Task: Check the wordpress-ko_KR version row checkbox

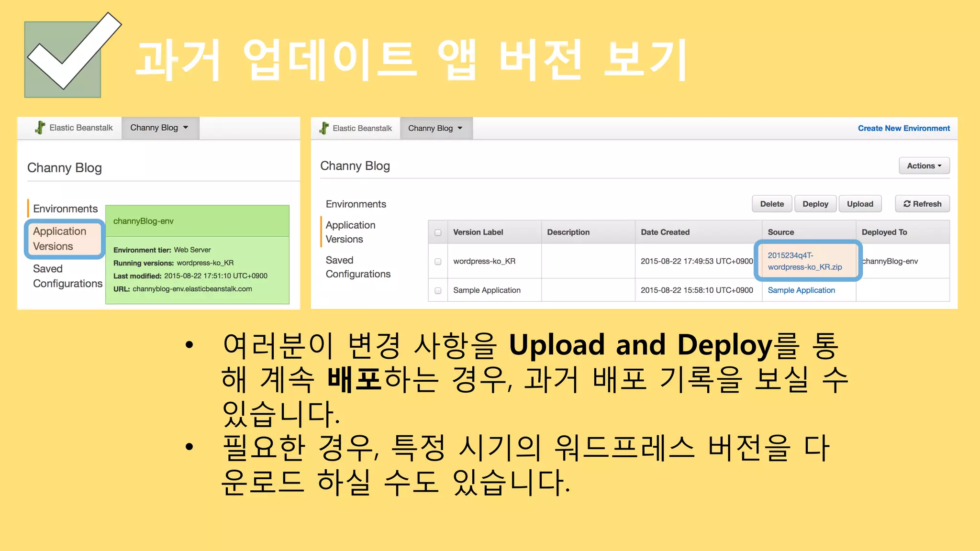Action: 438,262
